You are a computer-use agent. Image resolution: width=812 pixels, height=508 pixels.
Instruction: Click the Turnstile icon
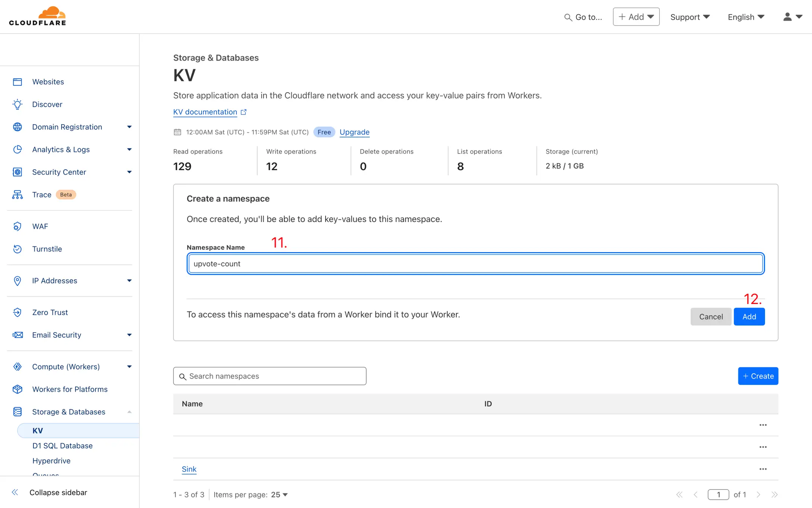17,249
